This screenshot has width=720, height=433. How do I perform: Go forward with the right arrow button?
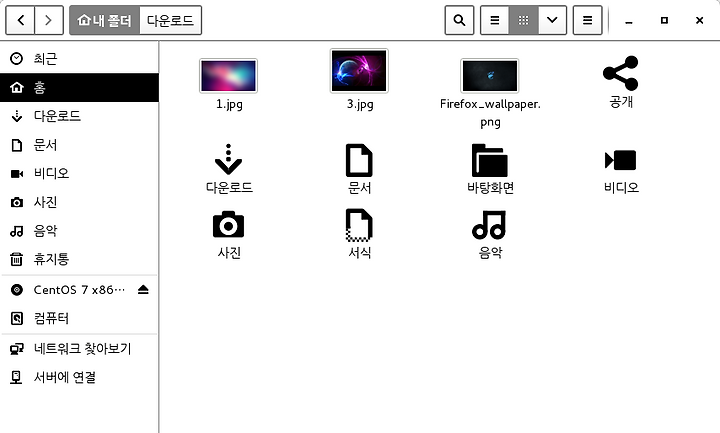(x=49, y=20)
